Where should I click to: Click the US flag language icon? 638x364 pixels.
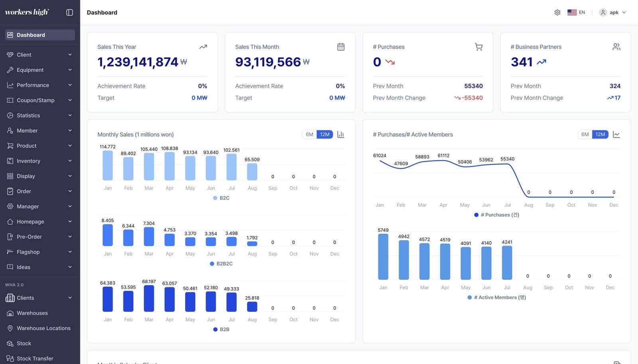(572, 12)
